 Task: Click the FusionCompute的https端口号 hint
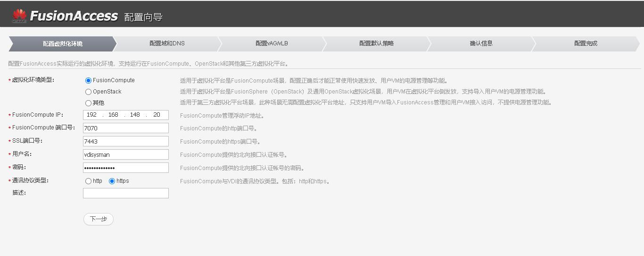pos(220,142)
